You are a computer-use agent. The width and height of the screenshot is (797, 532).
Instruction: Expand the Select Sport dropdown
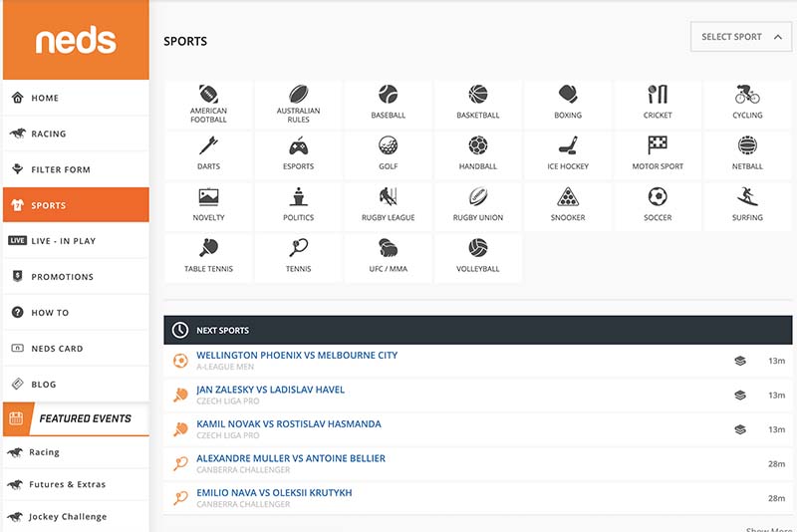click(742, 37)
